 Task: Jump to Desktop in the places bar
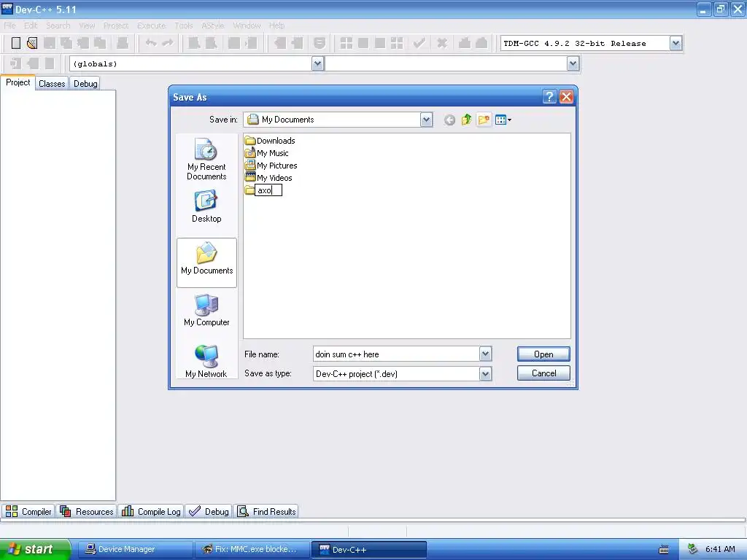pos(206,206)
